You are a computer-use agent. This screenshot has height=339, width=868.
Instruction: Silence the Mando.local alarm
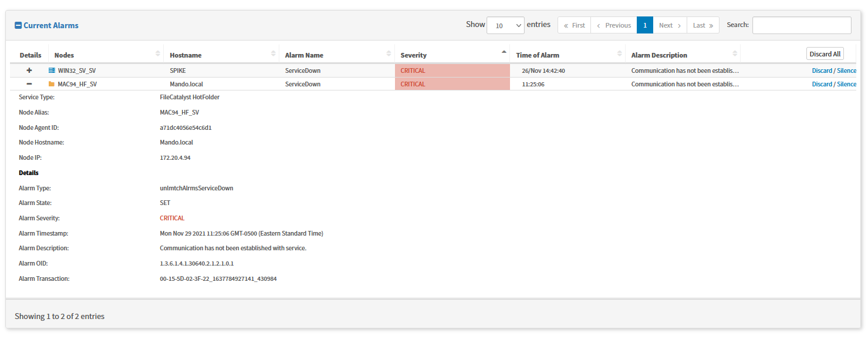[x=846, y=84]
